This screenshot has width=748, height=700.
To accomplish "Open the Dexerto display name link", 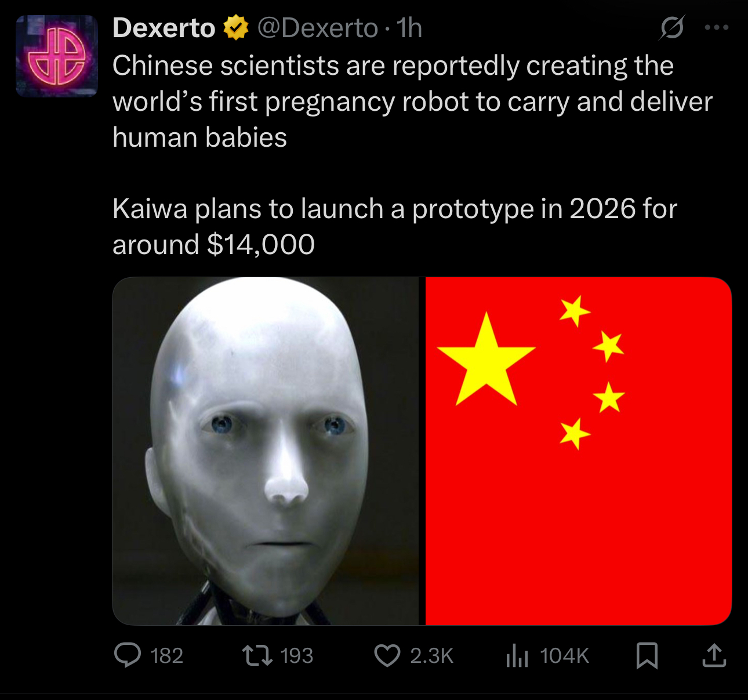I will 164,28.
